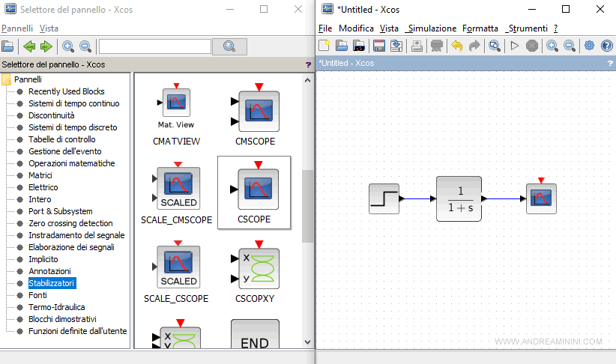Select Discontinuità category
The width and height of the screenshot is (616, 364).
pyautogui.click(x=52, y=115)
